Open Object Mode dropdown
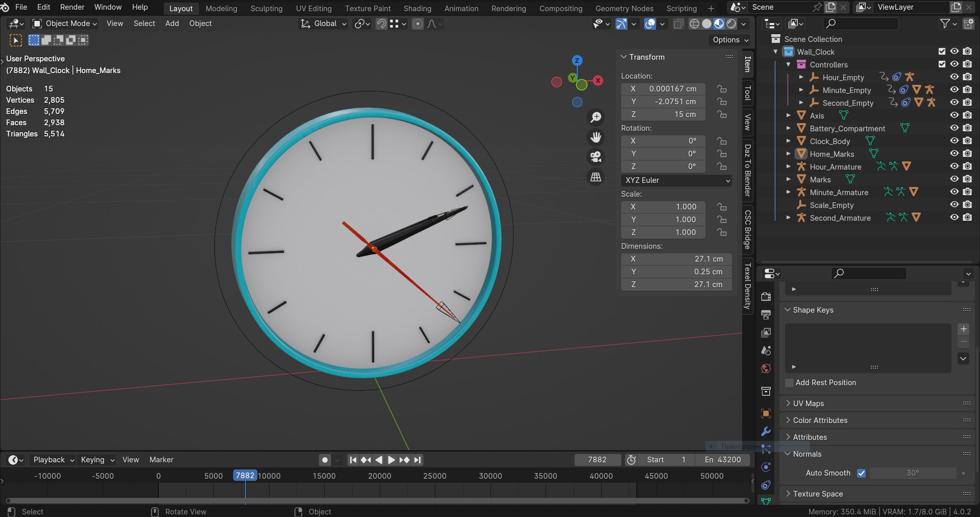The width and height of the screenshot is (980, 517). pos(64,24)
